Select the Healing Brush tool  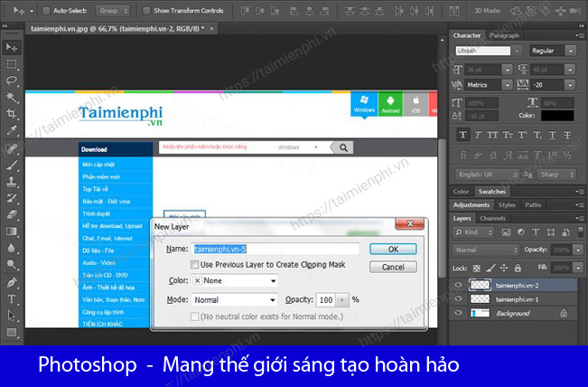tap(12, 148)
